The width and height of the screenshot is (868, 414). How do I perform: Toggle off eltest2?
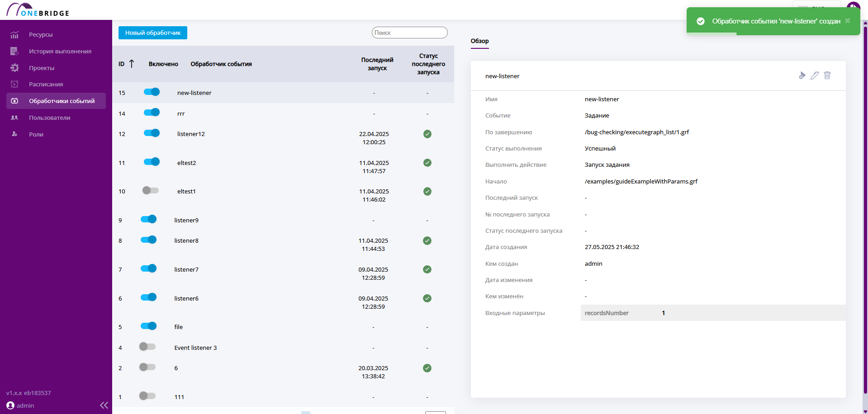click(x=152, y=161)
